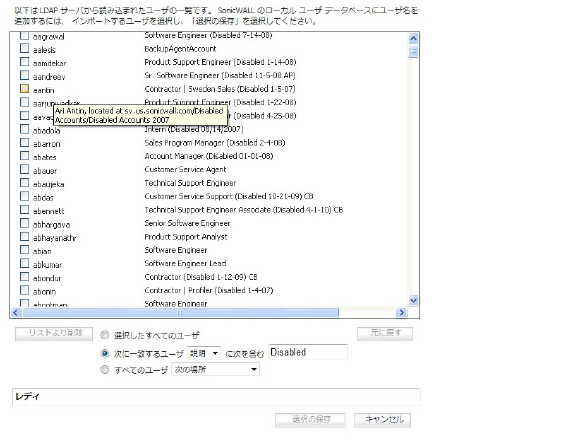Select checkbox for abauer

click(x=24, y=169)
